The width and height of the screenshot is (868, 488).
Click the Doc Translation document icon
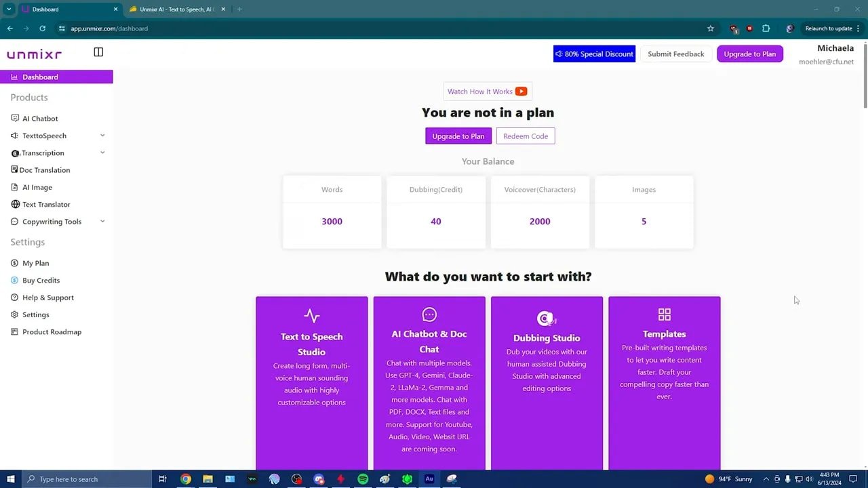[x=15, y=169]
